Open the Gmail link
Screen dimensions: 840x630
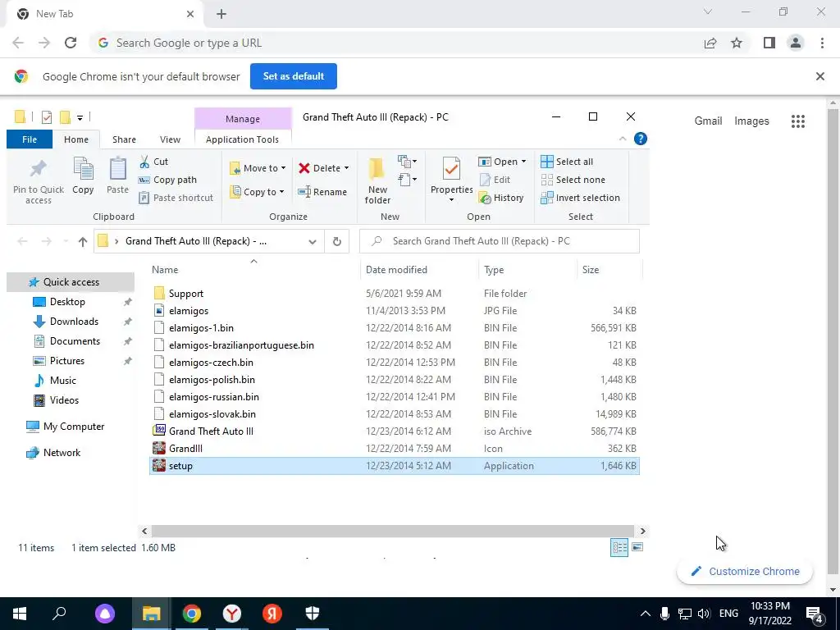(708, 121)
